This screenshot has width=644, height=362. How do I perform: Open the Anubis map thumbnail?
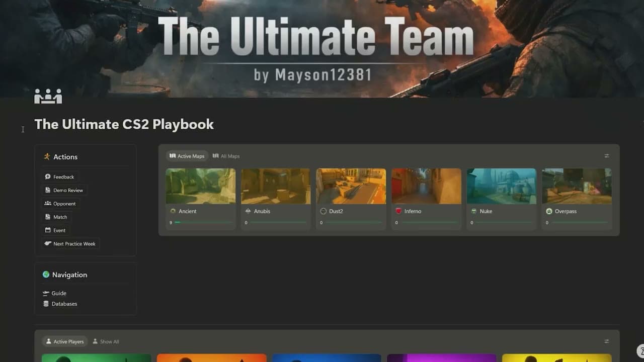276,186
